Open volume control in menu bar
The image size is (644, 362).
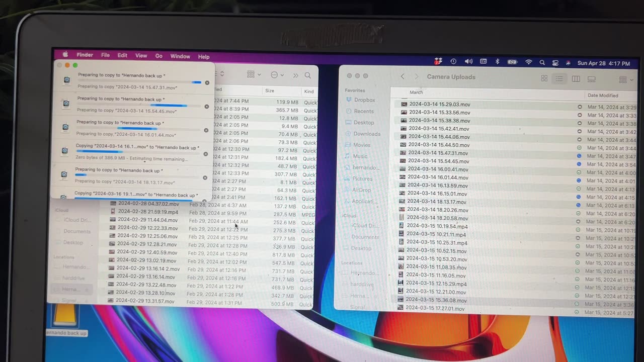468,61
